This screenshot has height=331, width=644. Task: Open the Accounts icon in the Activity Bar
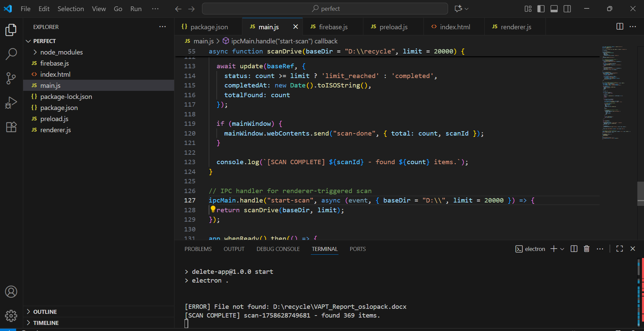point(11,292)
